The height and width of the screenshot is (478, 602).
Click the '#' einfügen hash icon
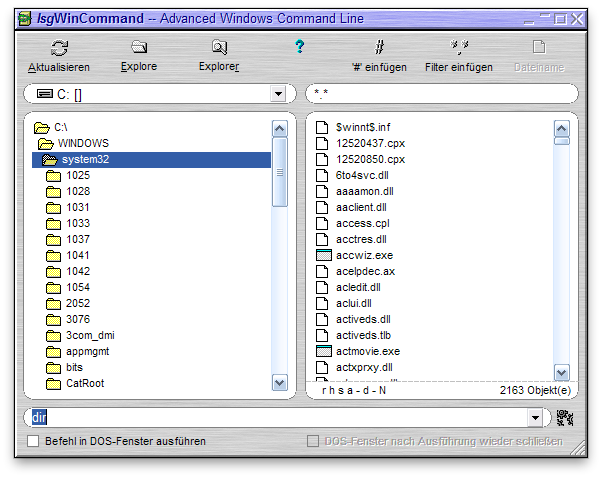point(379,47)
